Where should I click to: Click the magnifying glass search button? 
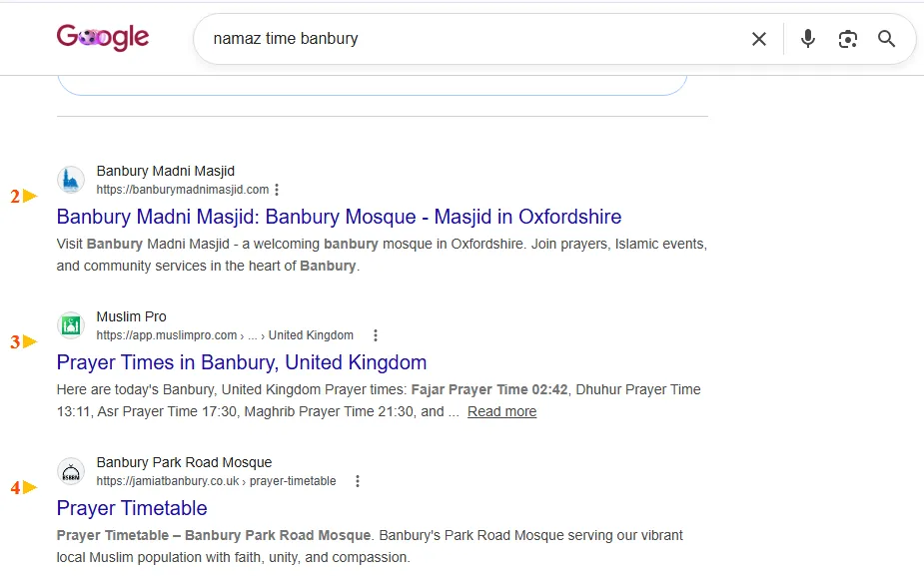(x=886, y=39)
